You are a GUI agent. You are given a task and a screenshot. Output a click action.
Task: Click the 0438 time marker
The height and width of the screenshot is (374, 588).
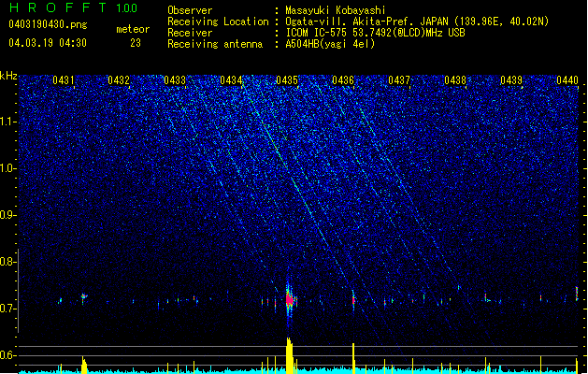tap(455, 80)
